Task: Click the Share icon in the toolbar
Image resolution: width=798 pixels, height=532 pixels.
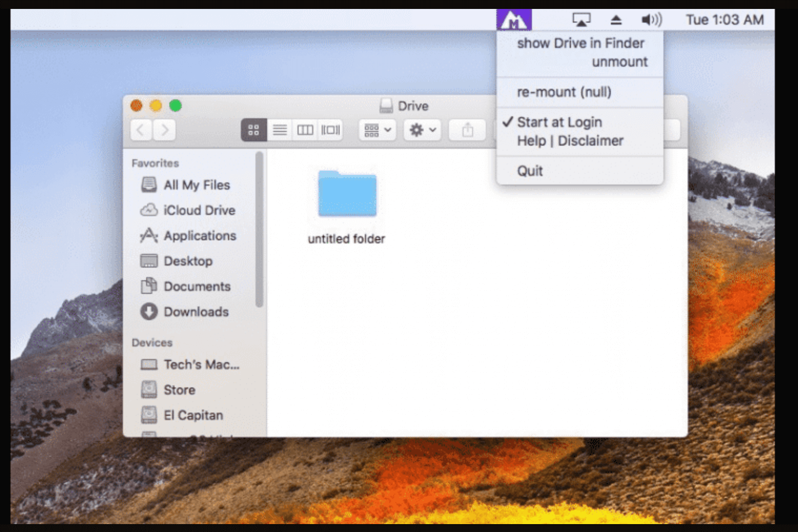Action: coord(467,129)
